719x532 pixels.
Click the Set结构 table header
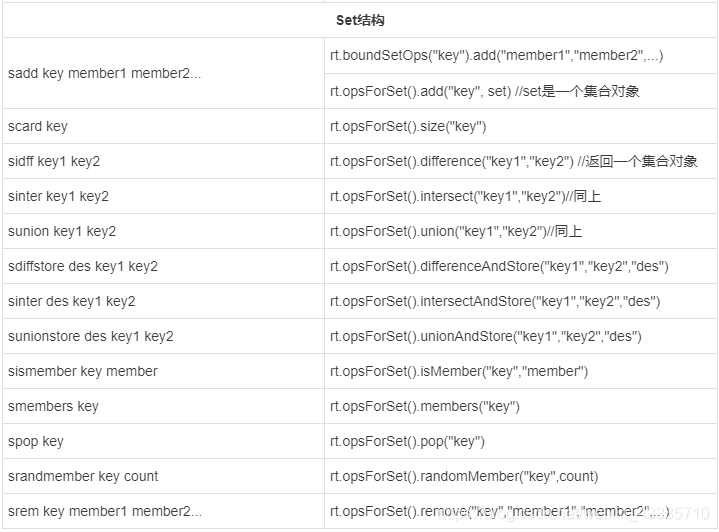coord(360,20)
